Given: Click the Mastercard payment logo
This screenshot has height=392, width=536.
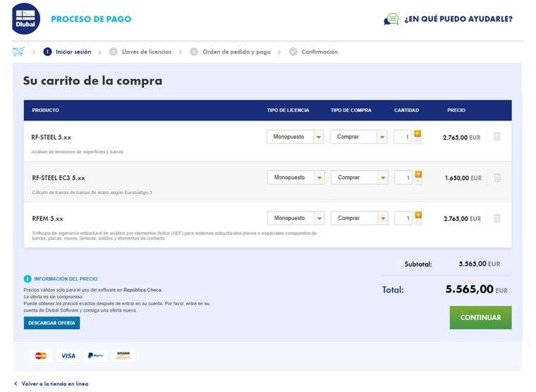Looking at the screenshot, I should 41,356.
